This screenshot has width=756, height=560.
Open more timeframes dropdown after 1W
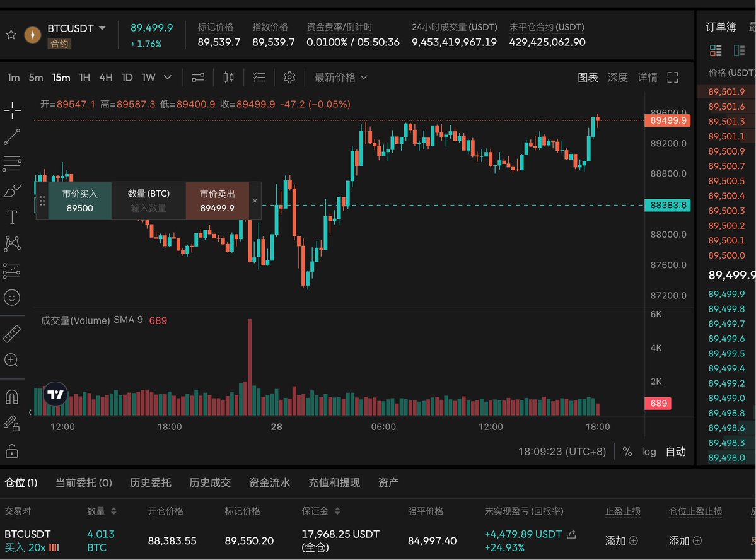(x=168, y=78)
